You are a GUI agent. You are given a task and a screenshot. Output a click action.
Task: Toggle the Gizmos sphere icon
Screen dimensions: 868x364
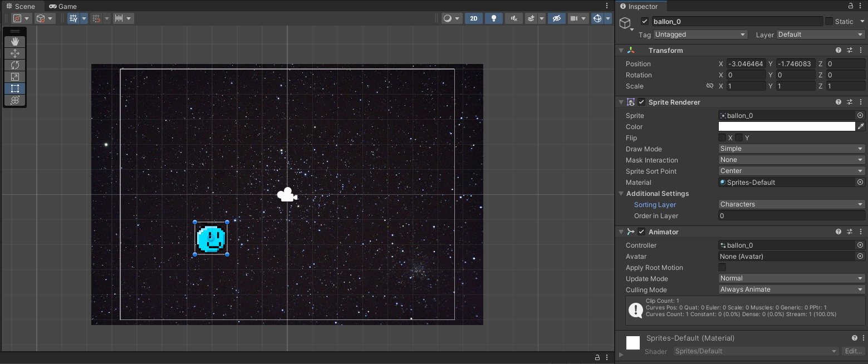pos(597,18)
